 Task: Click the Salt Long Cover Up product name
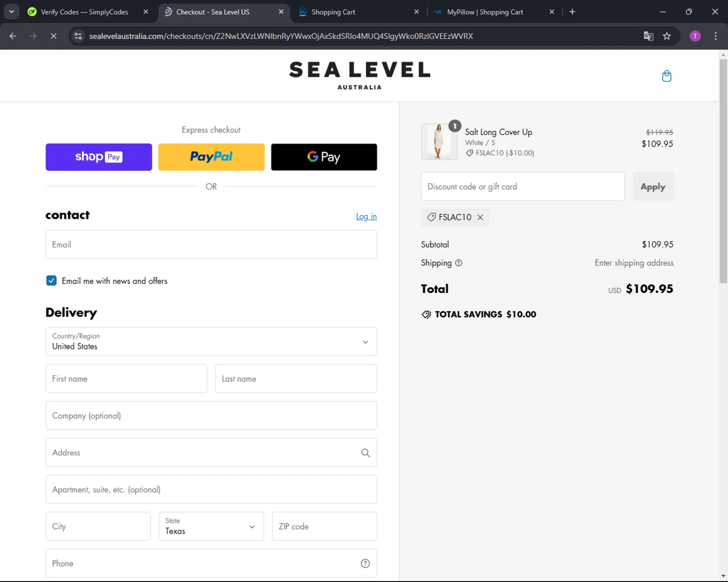pos(498,132)
